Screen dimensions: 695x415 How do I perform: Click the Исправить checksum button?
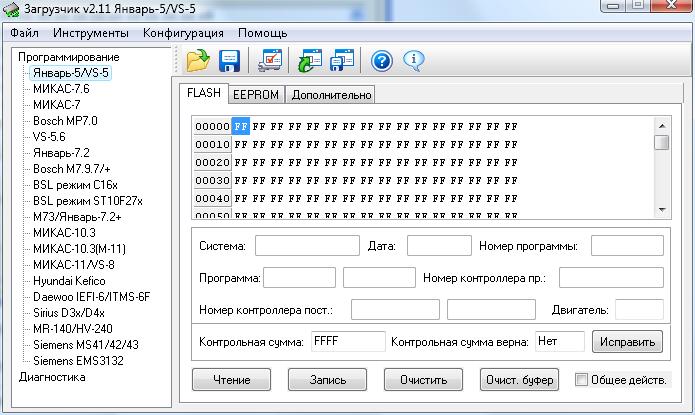[628, 342]
